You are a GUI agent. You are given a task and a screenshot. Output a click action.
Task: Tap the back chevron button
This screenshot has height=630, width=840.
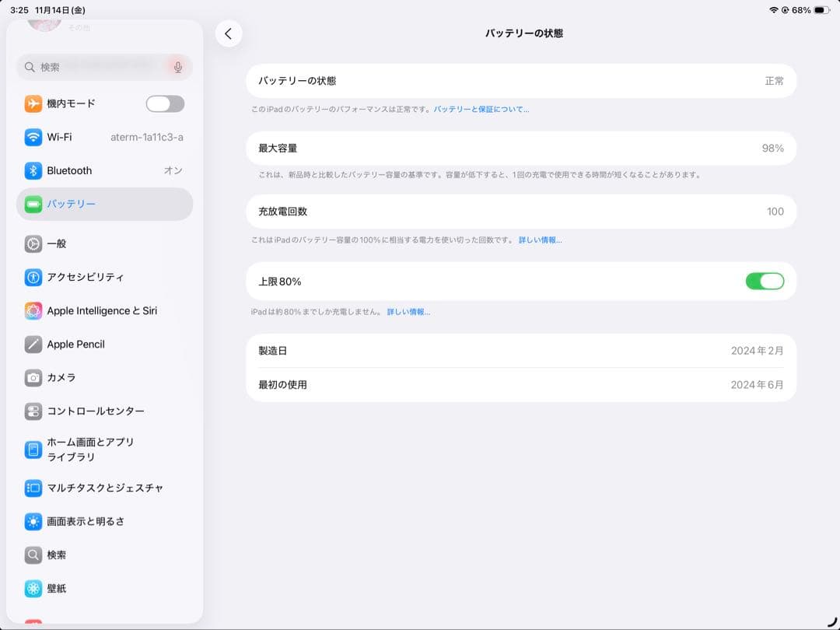229,34
